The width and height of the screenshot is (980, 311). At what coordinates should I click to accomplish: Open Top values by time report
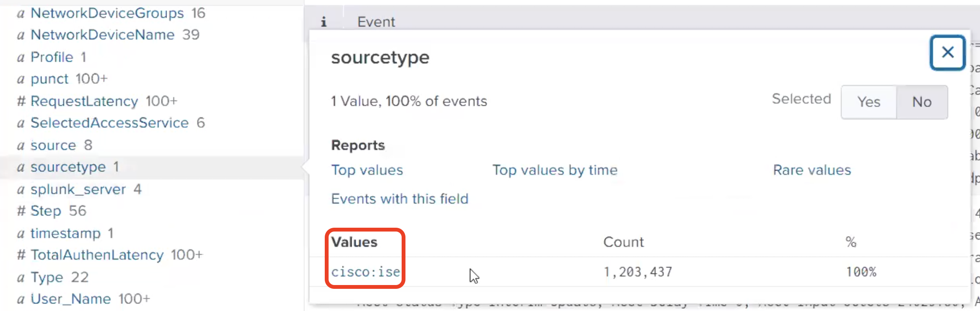pos(555,170)
